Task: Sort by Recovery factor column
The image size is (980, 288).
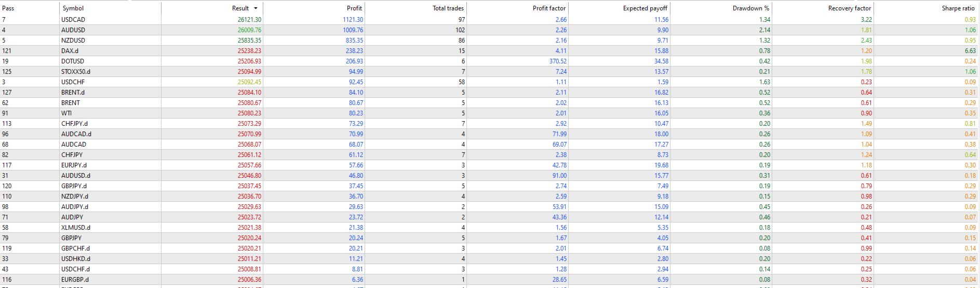Action: [x=849, y=8]
